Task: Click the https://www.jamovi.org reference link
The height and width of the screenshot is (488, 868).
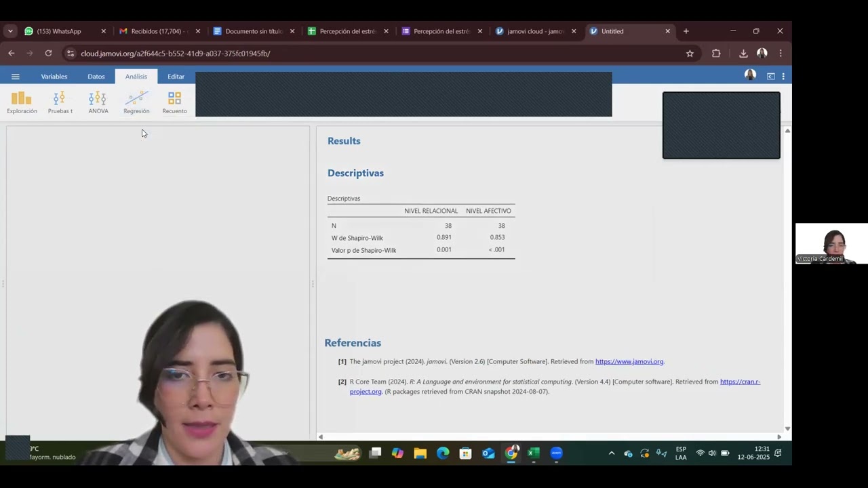Action: [x=629, y=361]
